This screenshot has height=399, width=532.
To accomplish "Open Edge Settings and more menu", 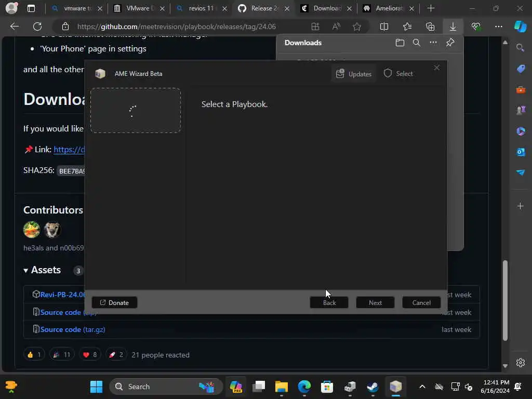I will coord(499,26).
